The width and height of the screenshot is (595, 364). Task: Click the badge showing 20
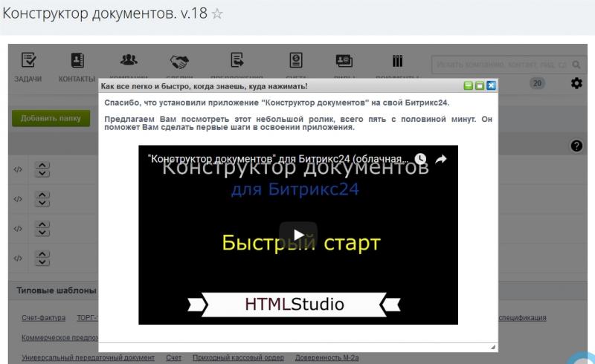tap(536, 85)
